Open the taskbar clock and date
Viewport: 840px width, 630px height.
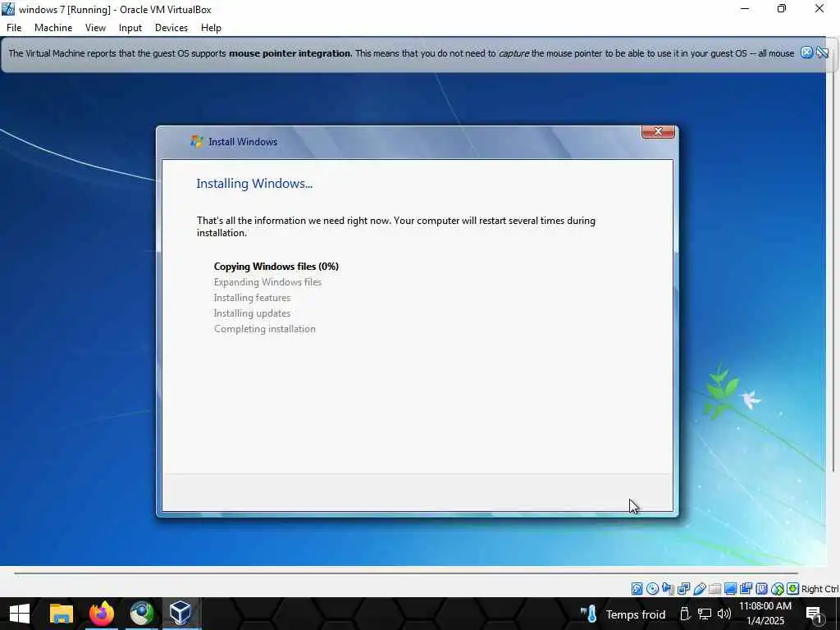pos(765,614)
